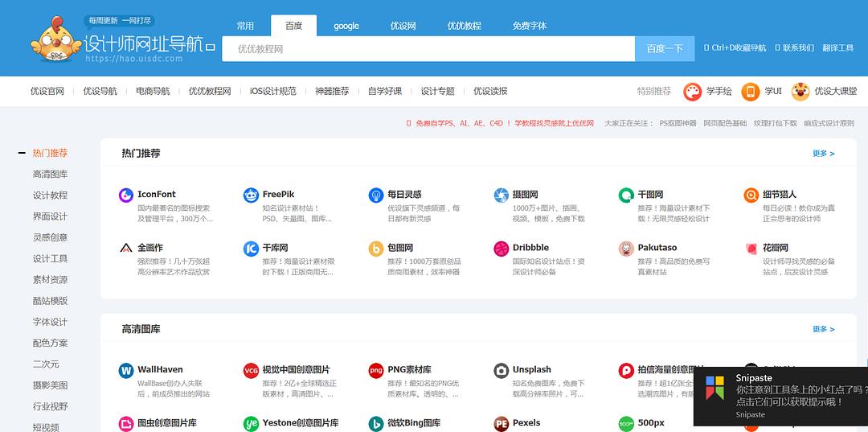The height and width of the screenshot is (432, 868).
Task: Click the 网页配色基础 trending link
Action: [x=725, y=123]
